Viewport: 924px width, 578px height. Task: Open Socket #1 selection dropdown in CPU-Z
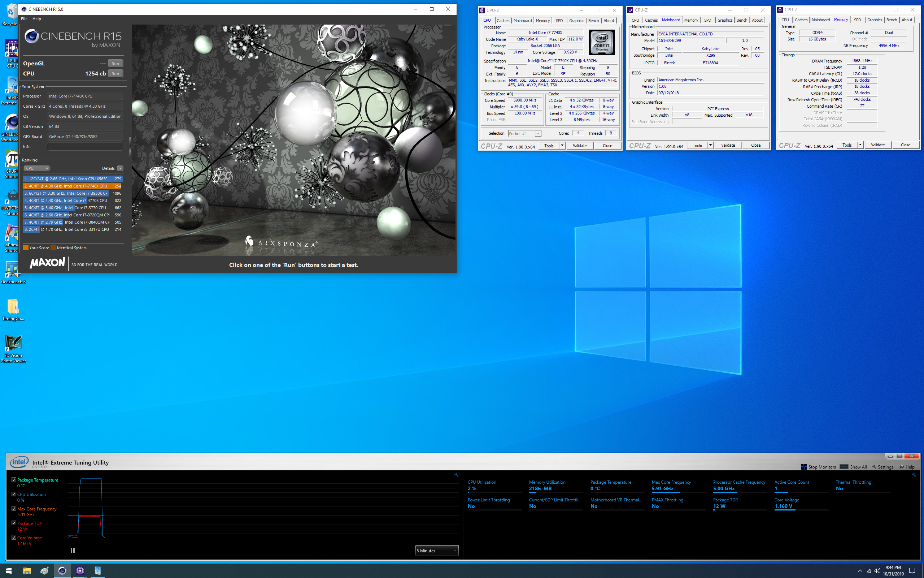tap(524, 133)
